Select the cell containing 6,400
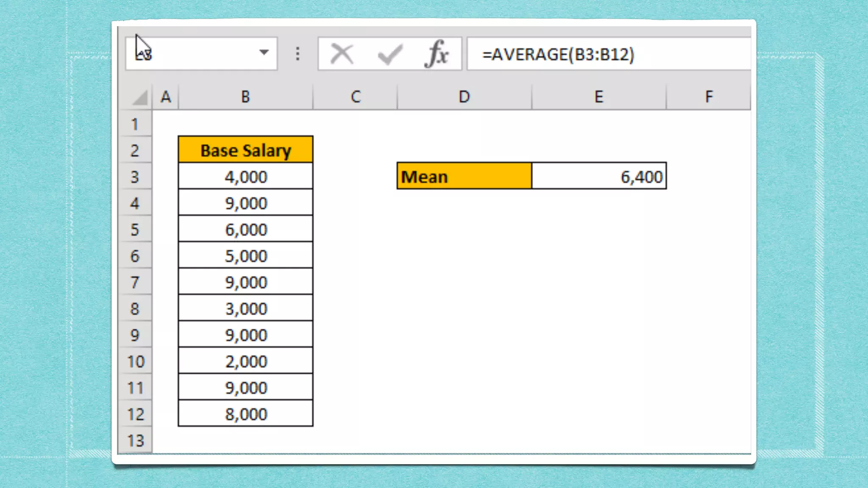Viewport: 868px width, 488px height. click(x=598, y=176)
